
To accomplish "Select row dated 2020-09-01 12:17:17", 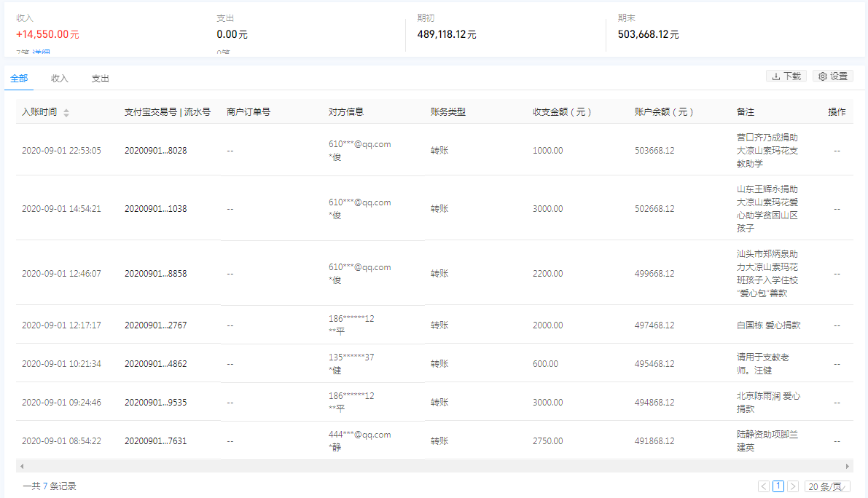I will (434, 325).
